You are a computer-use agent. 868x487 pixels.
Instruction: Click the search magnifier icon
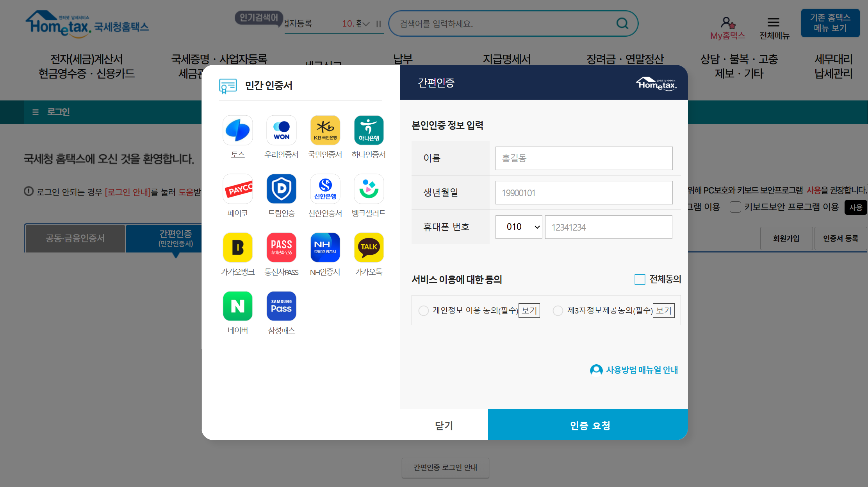click(622, 23)
